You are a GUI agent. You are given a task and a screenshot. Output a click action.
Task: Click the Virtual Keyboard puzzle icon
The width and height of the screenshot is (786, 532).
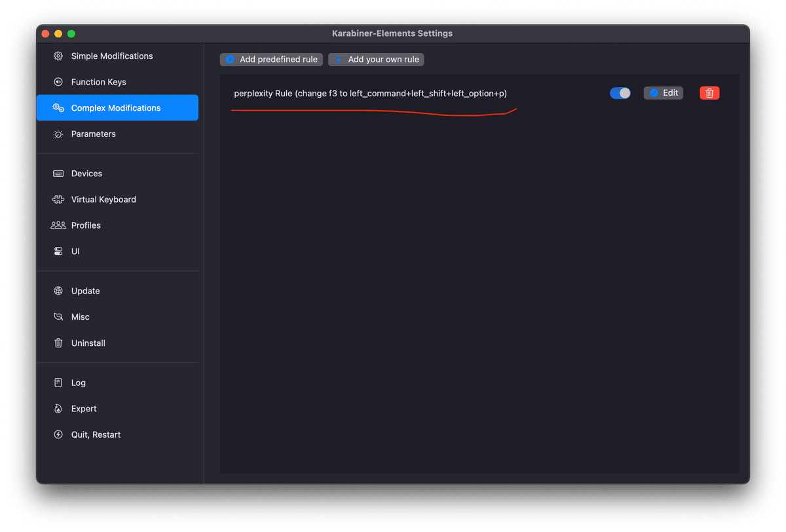(58, 199)
